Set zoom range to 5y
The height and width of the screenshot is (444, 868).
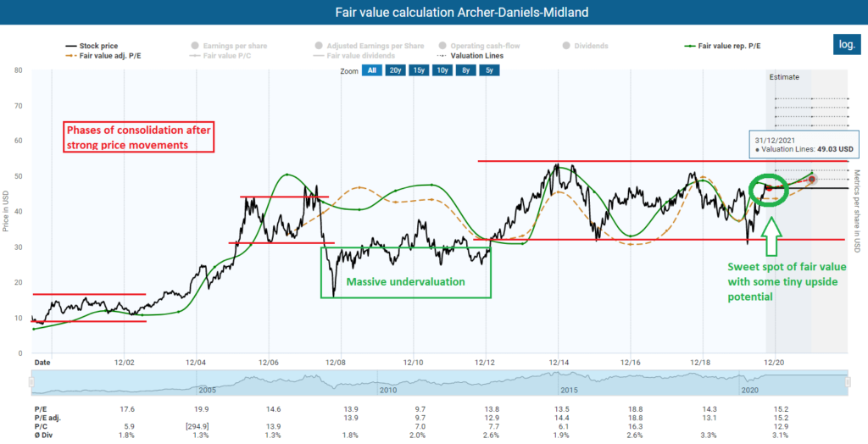489,71
